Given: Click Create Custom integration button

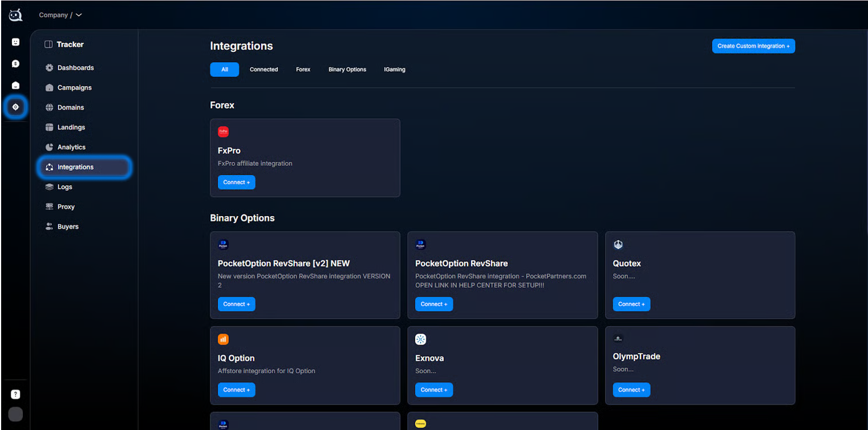Looking at the screenshot, I should pyautogui.click(x=753, y=46).
